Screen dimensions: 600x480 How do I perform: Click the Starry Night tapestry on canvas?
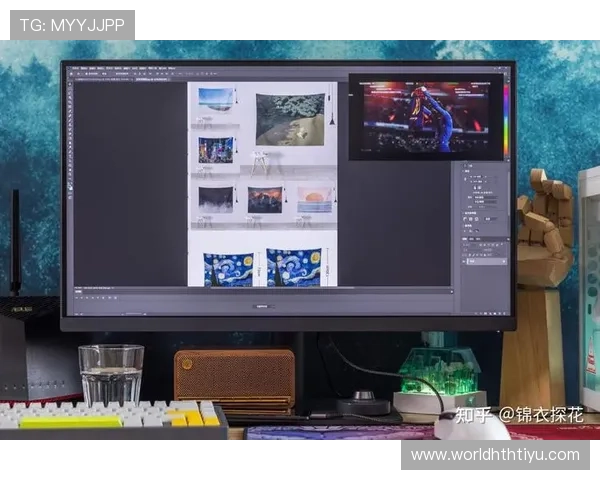coord(228,270)
